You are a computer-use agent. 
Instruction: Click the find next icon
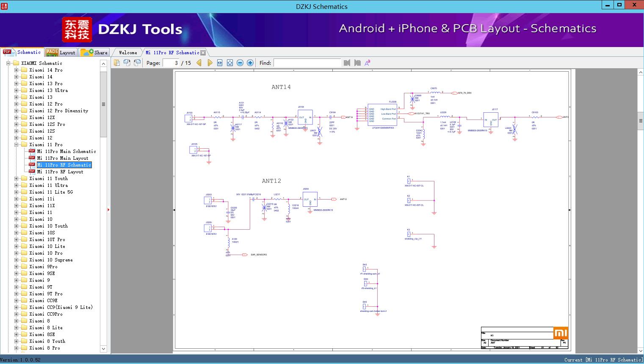(357, 63)
